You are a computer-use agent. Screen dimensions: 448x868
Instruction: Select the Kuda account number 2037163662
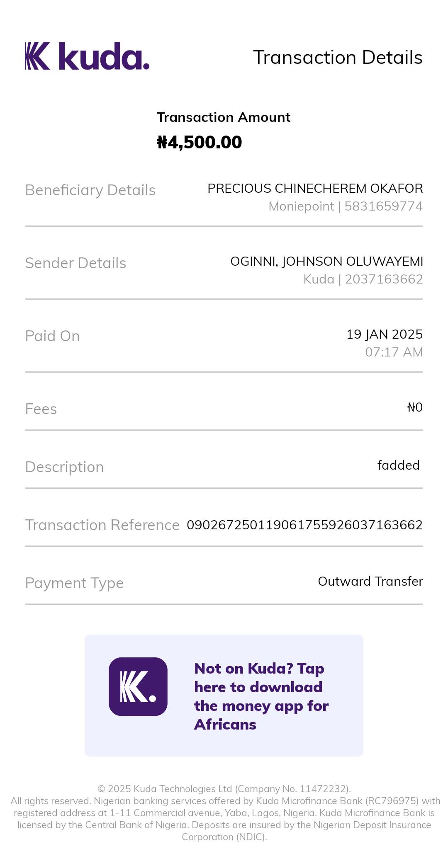click(x=384, y=279)
